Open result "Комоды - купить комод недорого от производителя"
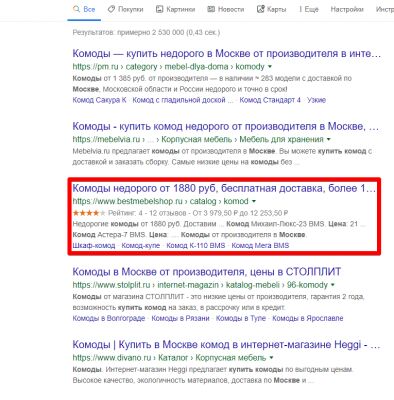Viewport: 394px width, 400px height. click(226, 126)
